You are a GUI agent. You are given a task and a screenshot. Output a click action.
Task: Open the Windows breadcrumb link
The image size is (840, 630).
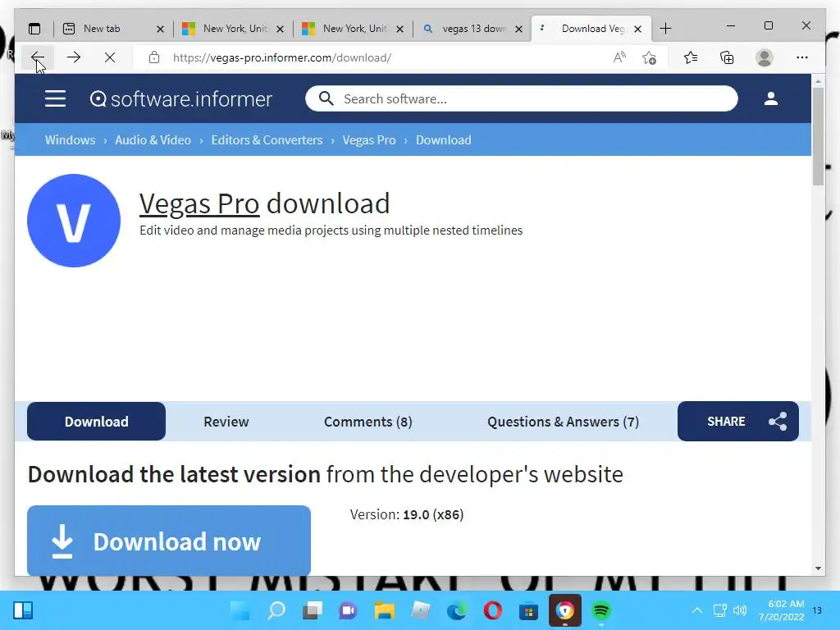(71, 139)
